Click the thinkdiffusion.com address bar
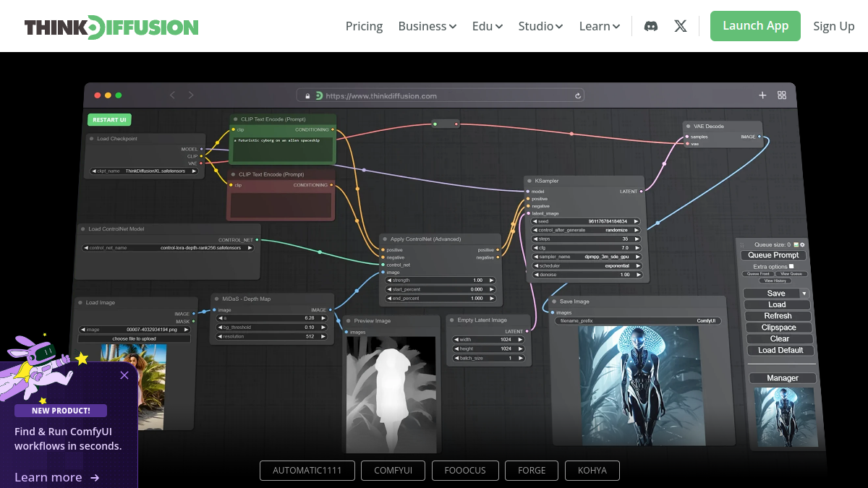 point(441,95)
